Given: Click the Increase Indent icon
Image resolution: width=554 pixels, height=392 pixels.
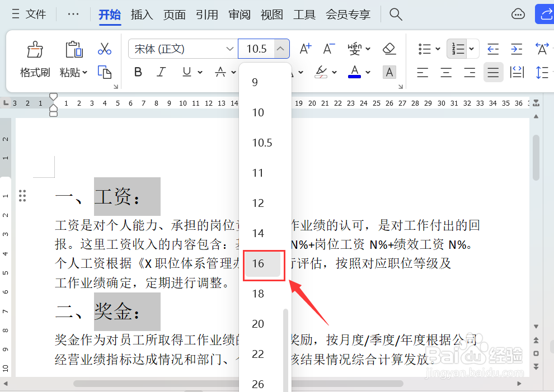Looking at the screenshot, I should [517, 49].
